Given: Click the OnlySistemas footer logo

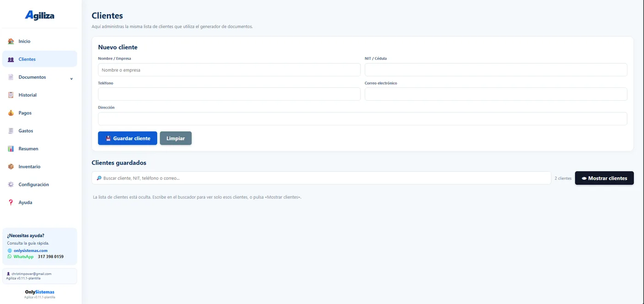Looking at the screenshot, I should click(40, 292).
